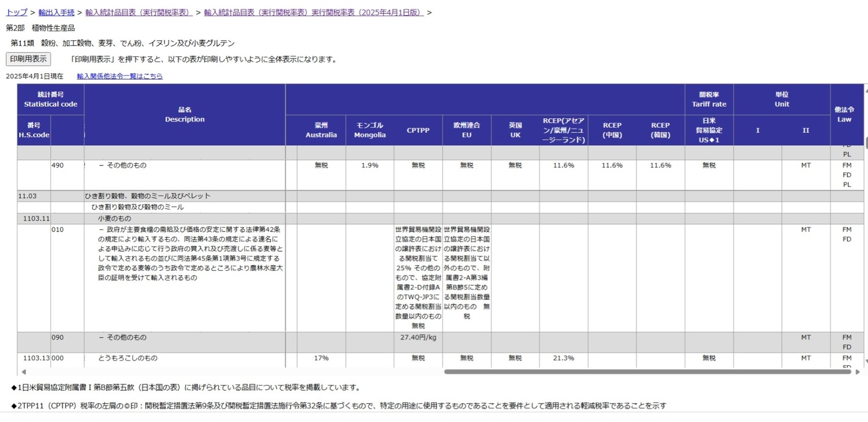Select the Mongolia 1.9% rate cell
This screenshot has height=422, width=868.
pyautogui.click(x=370, y=166)
